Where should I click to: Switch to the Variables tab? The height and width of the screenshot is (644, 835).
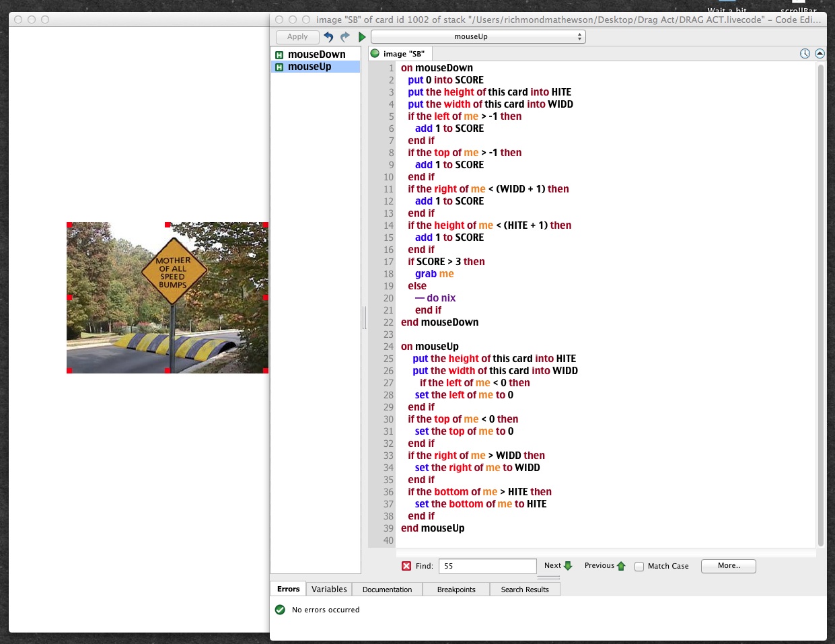point(329,589)
